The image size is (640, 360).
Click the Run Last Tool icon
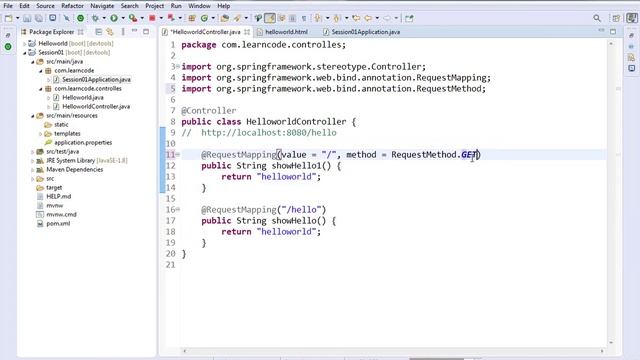(133, 18)
